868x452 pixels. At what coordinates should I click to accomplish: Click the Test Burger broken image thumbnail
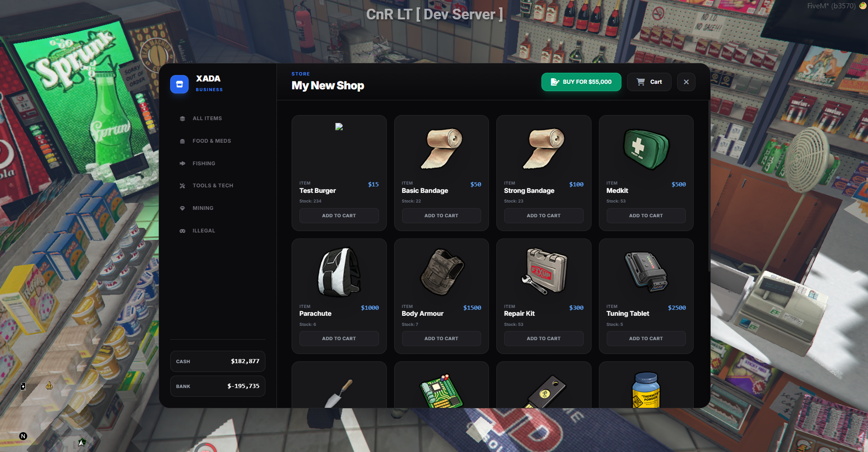(x=339, y=127)
